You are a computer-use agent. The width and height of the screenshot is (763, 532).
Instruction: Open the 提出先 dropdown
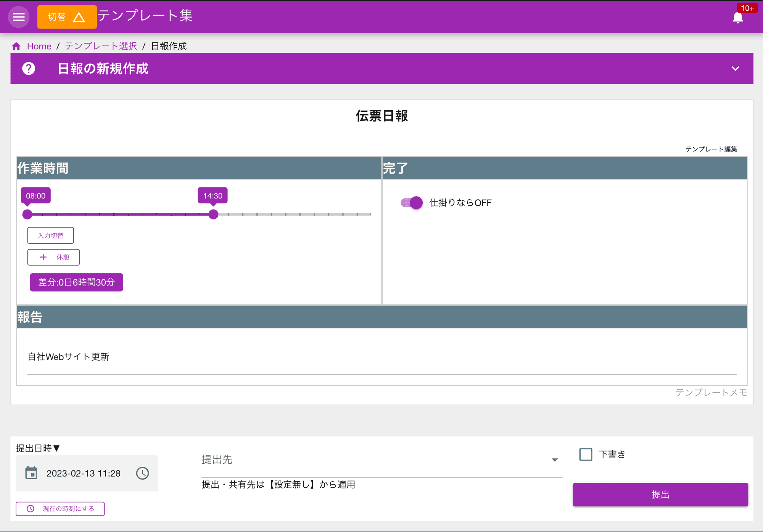pyautogui.click(x=554, y=460)
